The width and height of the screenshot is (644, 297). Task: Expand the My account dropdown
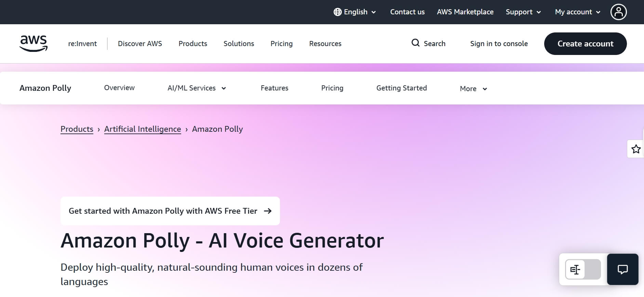(x=577, y=12)
